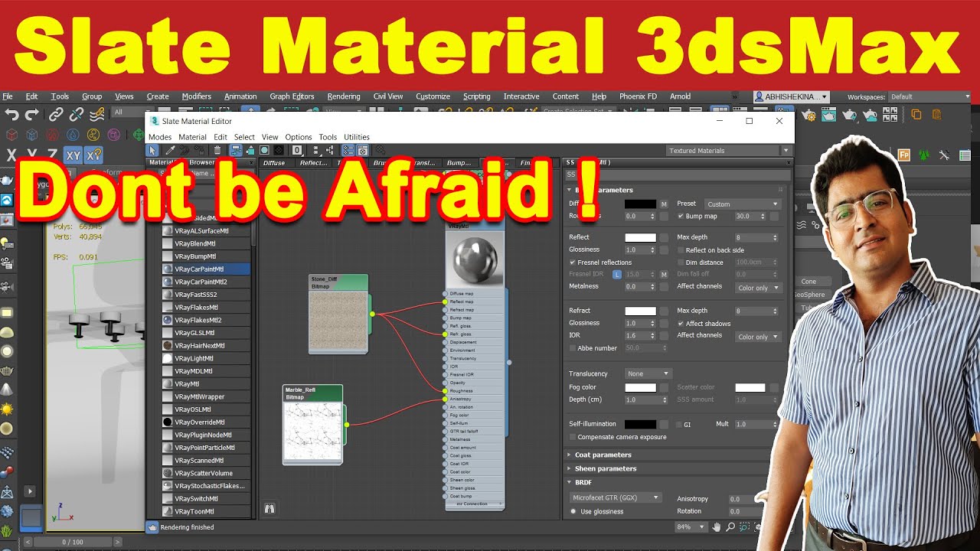Screen dimensions: 980x551
Task: Enable the Abbe number checkbox
Action: (x=573, y=348)
